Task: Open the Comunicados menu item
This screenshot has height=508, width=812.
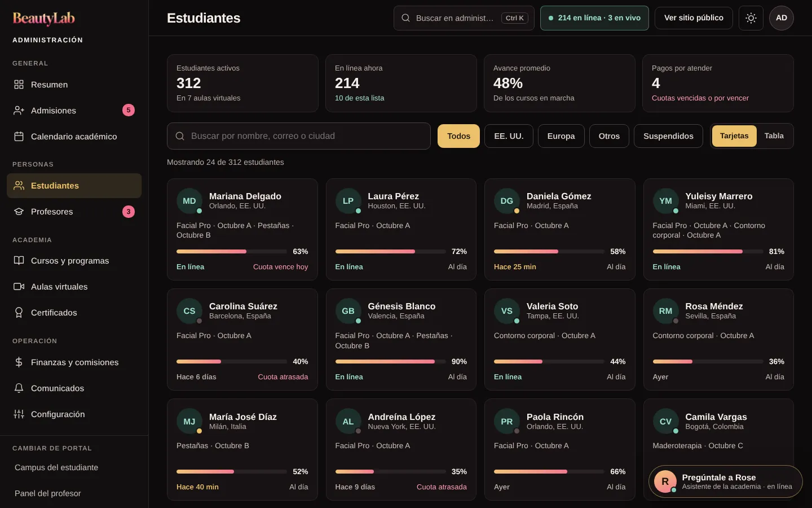Action: click(74, 388)
